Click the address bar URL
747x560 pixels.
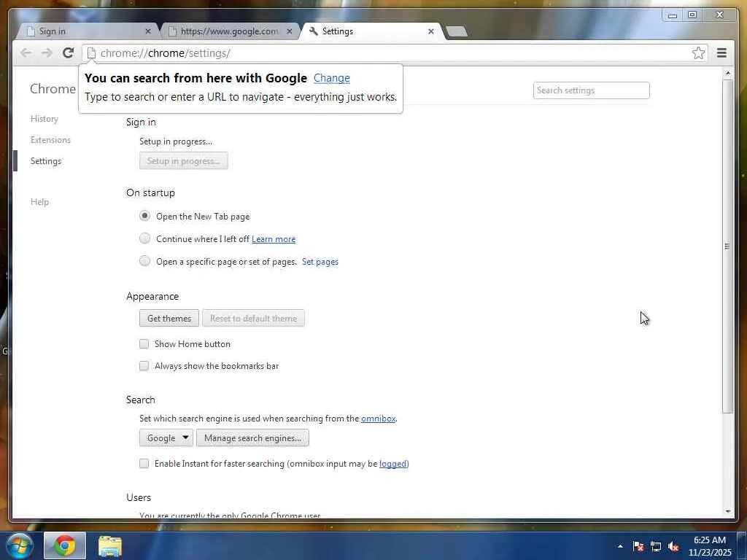coord(166,52)
